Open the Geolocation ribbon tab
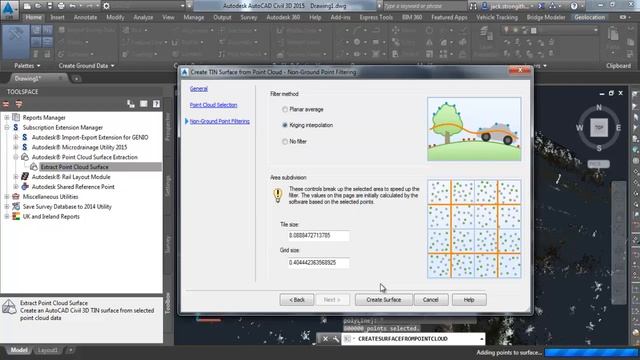Image resolution: width=640 pixels, height=360 pixels. [x=589, y=18]
